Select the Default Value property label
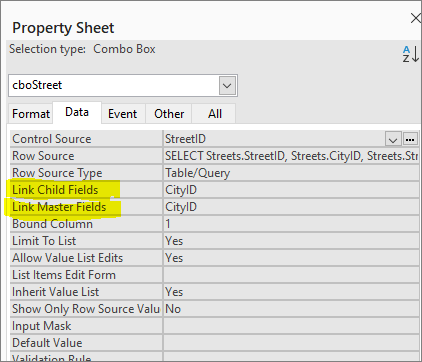The image size is (422, 362). pyautogui.click(x=47, y=343)
